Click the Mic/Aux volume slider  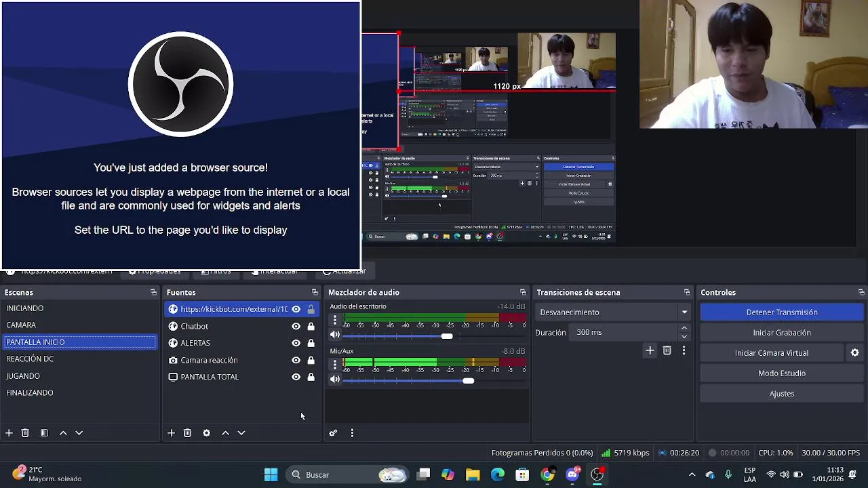(434, 380)
